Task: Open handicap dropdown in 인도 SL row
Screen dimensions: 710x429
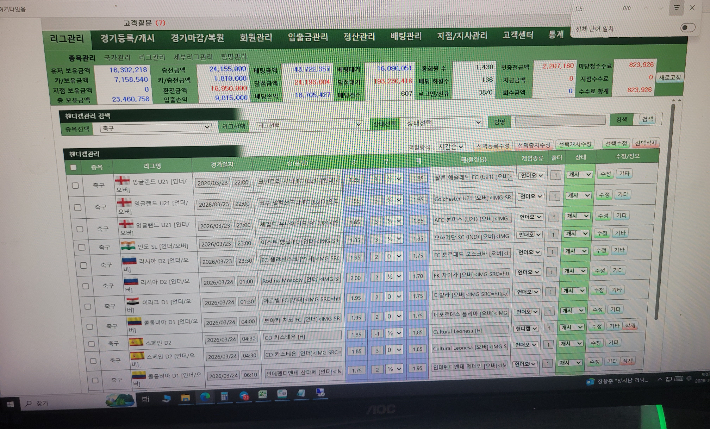Action: tap(393, 238)
